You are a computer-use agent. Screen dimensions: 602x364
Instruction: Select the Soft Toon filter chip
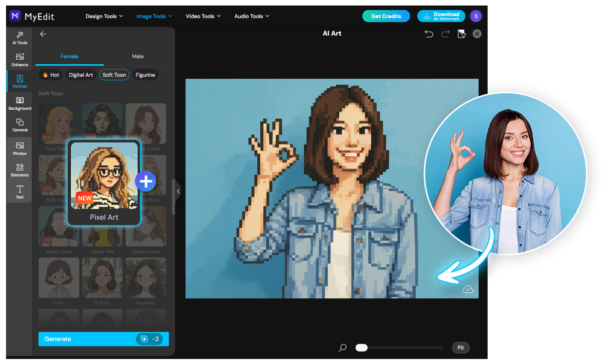click(114, 75)
